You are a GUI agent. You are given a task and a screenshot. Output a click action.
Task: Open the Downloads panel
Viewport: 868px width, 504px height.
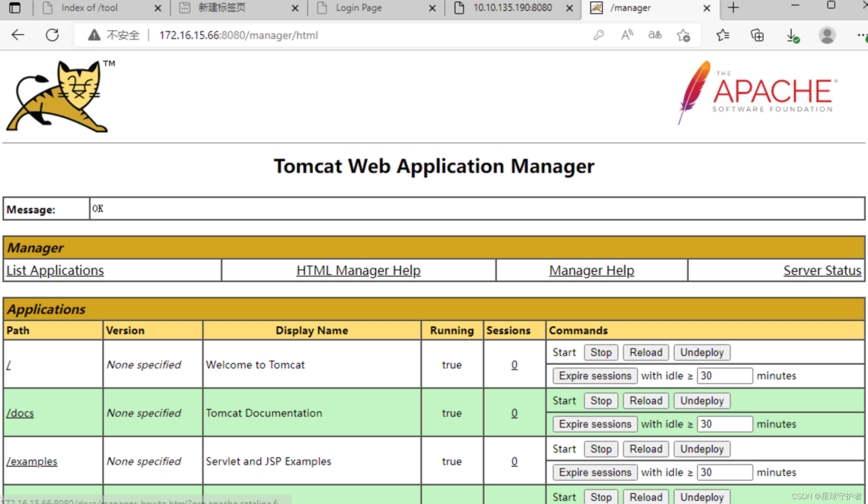793,35
